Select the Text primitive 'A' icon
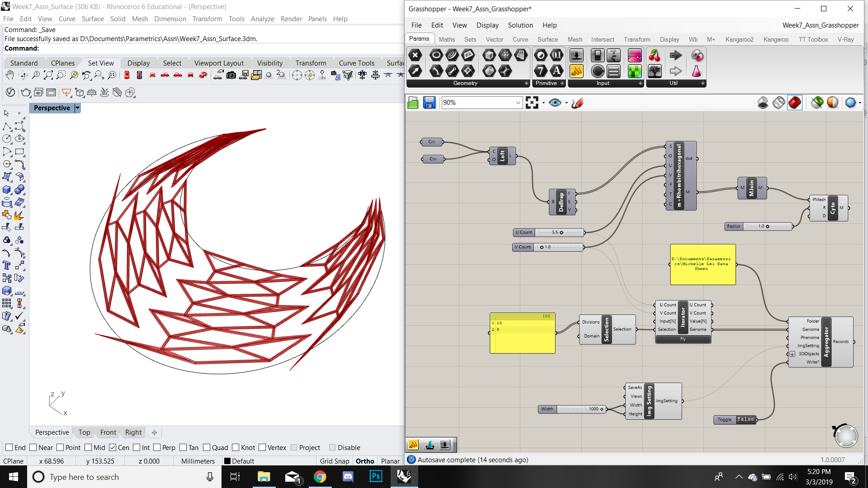Screen dimensions: 868x488 tap(557, 71)
